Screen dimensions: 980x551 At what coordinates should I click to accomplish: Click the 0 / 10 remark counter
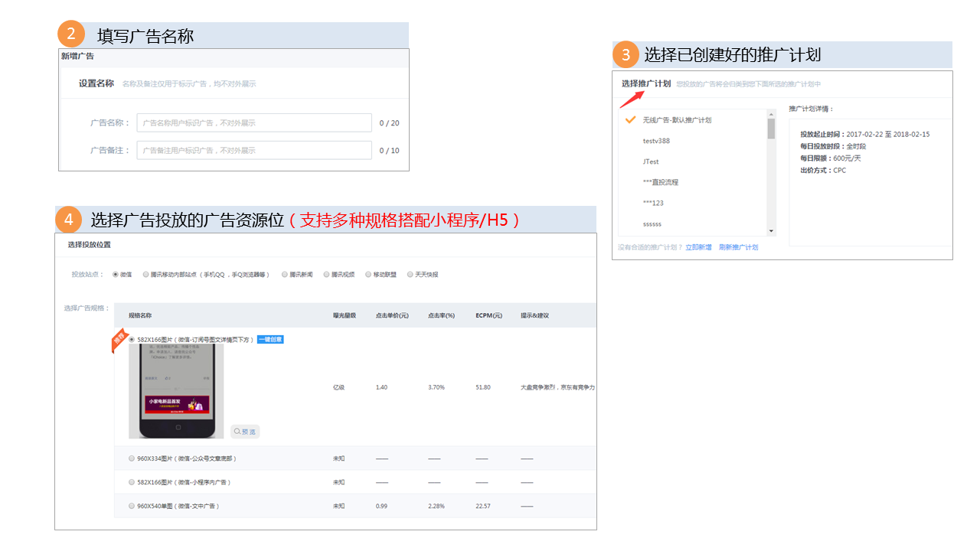pyautogui.click(x=389, y=150)
